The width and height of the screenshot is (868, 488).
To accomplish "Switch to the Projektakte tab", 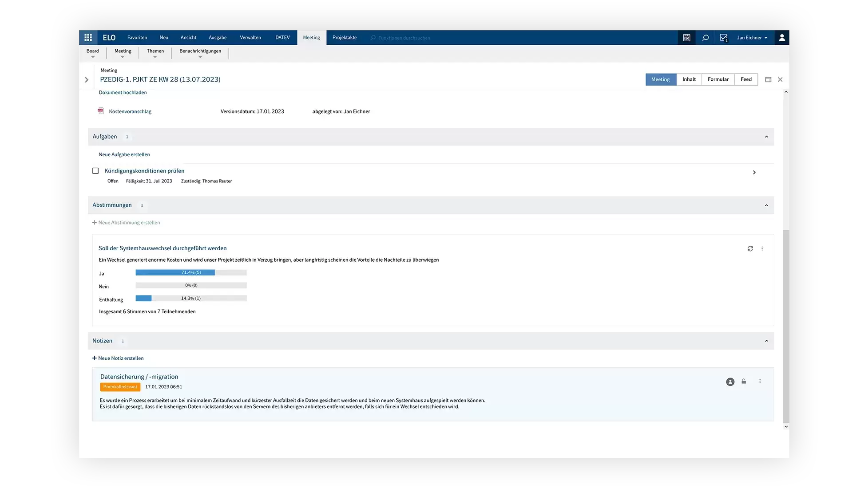I will 345,38.
